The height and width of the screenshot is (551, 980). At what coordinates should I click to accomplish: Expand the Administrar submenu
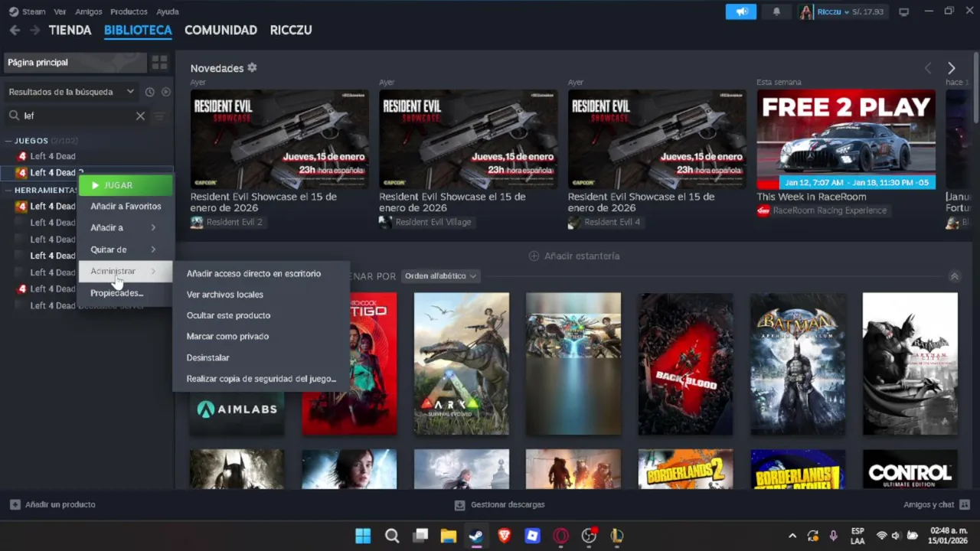point(126,271)
